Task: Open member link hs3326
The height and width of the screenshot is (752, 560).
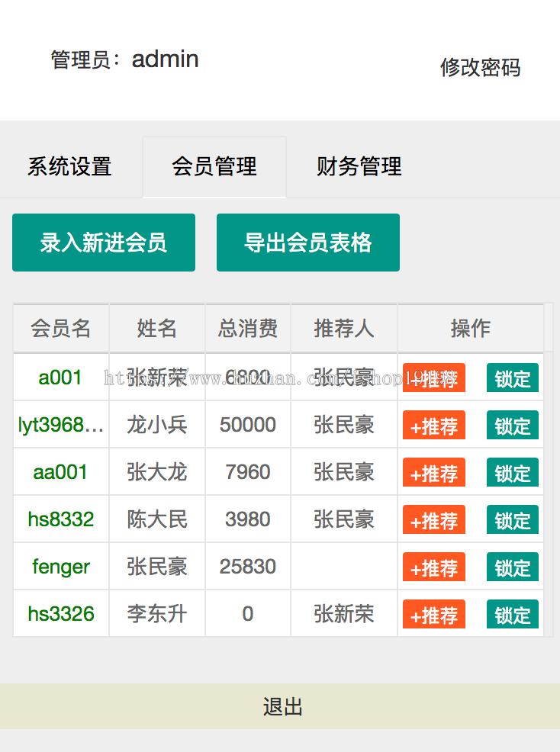Action: coord(61,614)
